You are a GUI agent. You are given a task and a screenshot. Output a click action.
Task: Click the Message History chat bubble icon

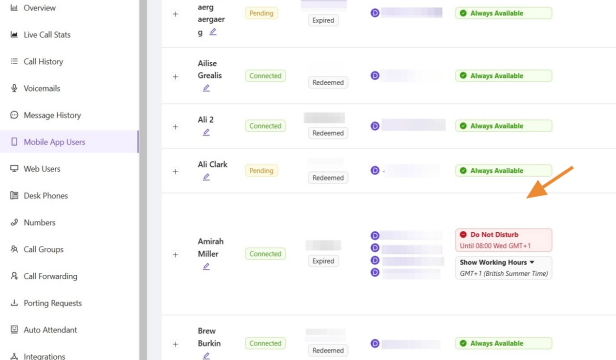(14, 115)
